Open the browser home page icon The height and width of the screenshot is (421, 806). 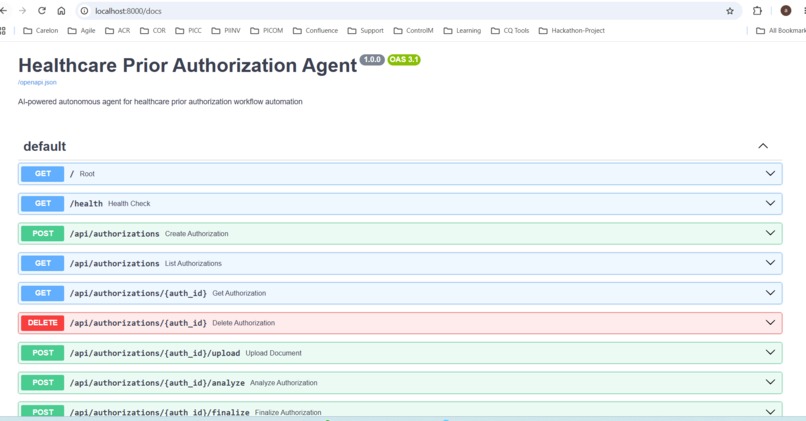coord(61,11)
